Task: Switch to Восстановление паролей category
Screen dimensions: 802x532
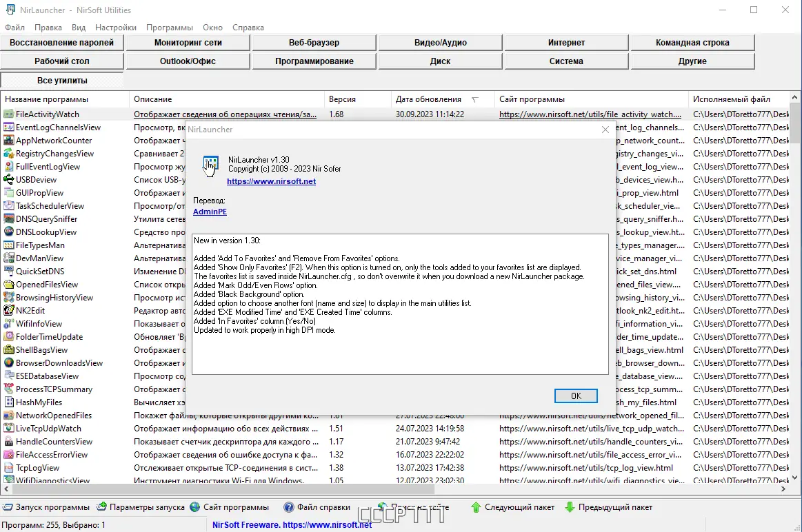Action: 62,43
